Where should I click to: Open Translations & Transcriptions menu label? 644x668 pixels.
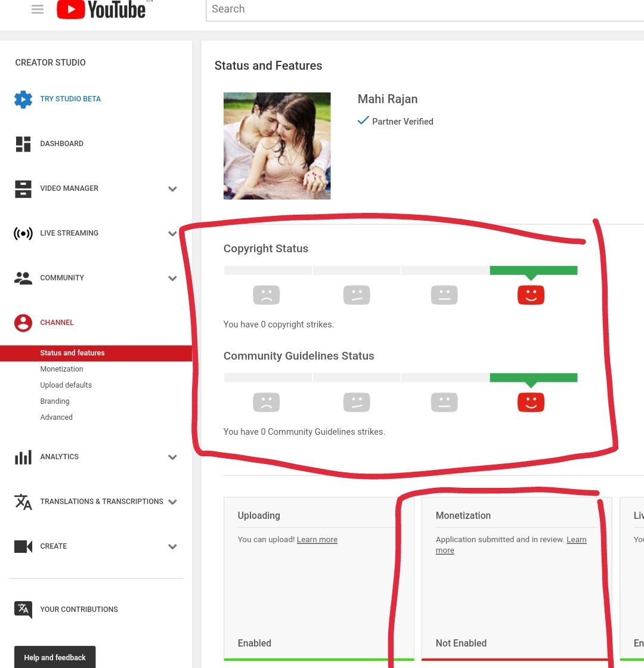(101, 502)
